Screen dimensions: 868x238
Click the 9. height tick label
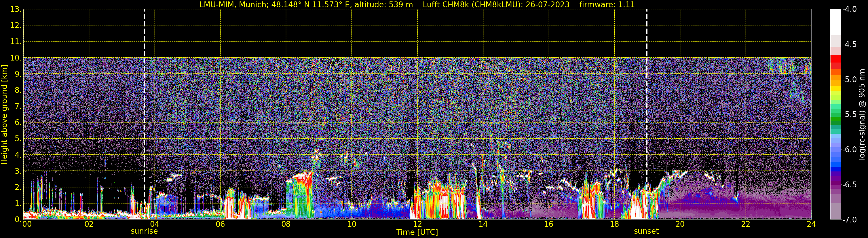18,74
